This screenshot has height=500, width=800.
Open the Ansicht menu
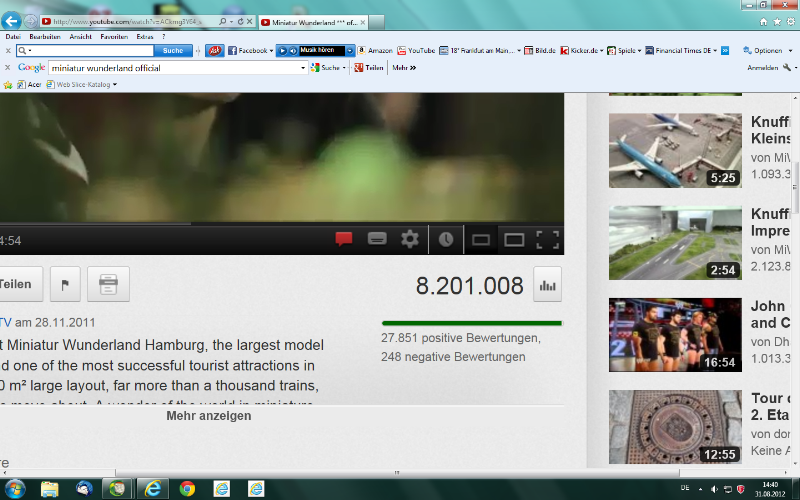tap(80, 36)
